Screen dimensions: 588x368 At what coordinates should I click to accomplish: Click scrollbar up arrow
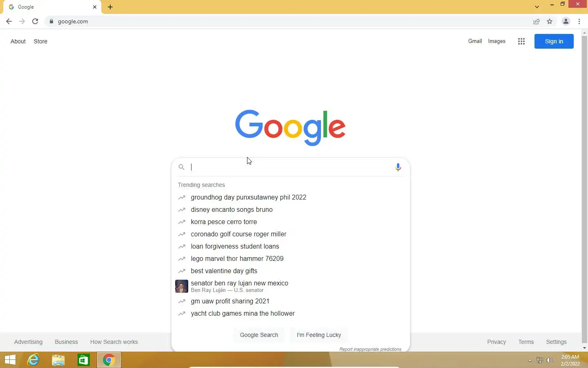pyautogui.click(x=584, y=32)
